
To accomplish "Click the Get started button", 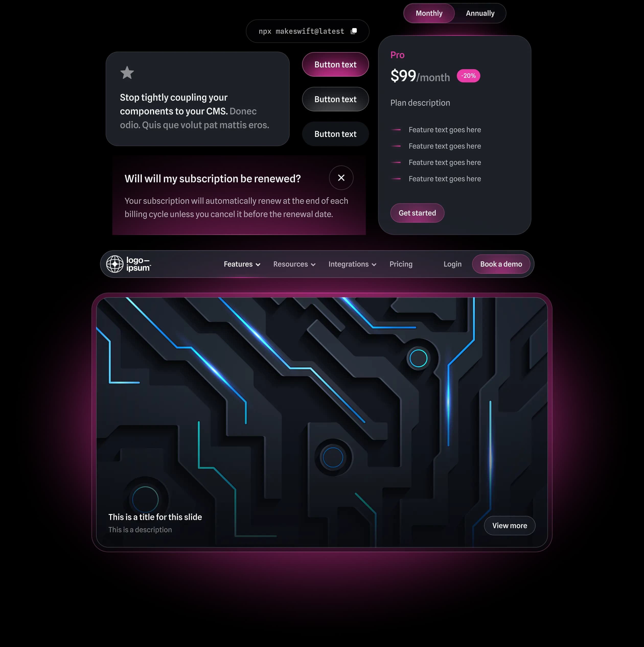I will click(x=417, y=213).
